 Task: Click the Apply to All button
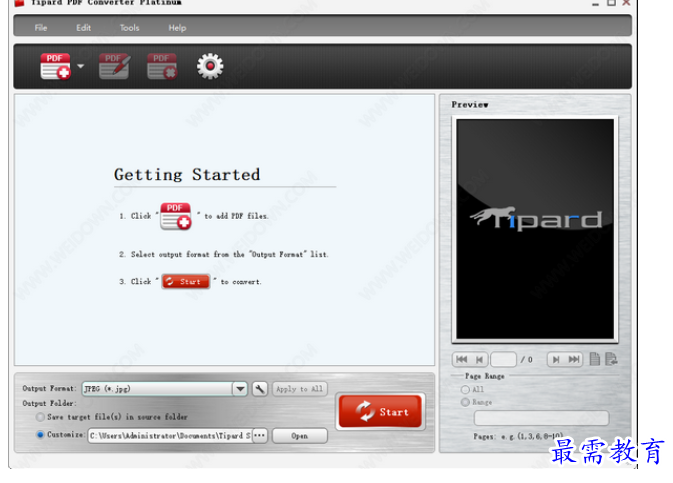click(x=300, y=389)
